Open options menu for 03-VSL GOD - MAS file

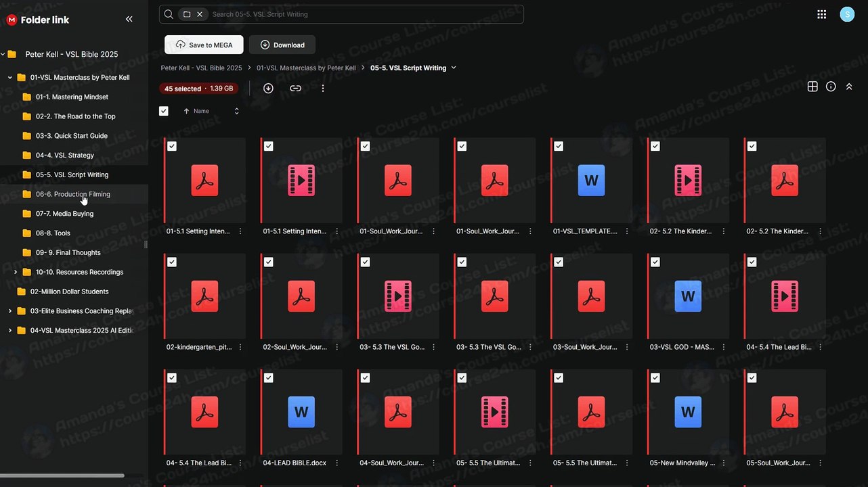pos(724,347)
